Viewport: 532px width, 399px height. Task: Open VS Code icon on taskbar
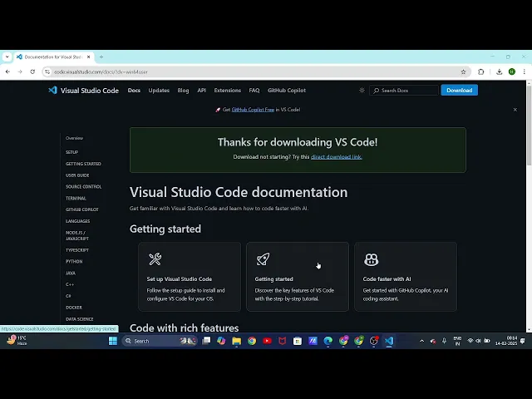click(x=389, y=341)
